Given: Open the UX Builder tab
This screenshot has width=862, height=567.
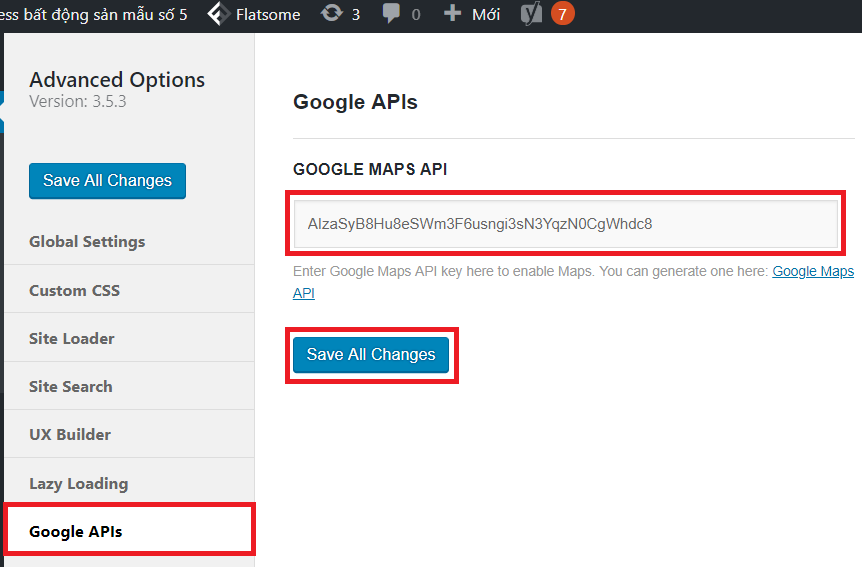Looking at the screenshot, I should point(129,434).
